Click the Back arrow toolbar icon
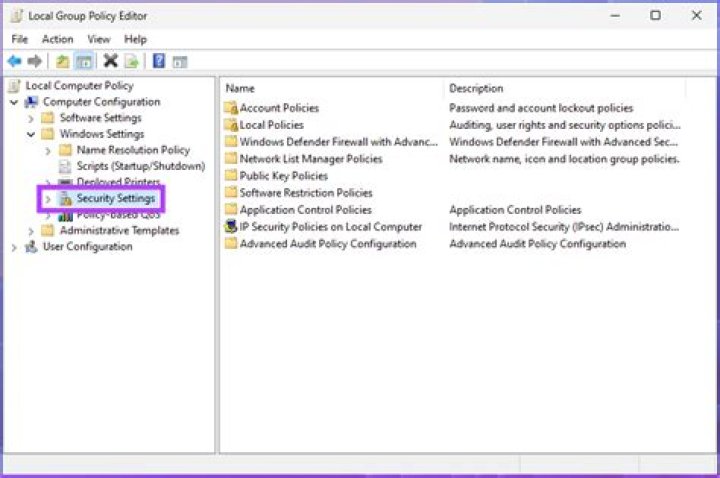Viewport: 720px width, 478px height. (14, 61)
